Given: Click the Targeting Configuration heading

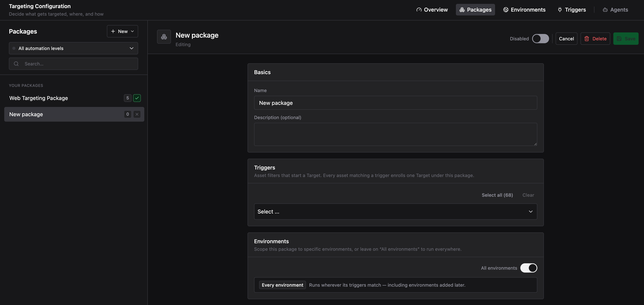Looking at the screenshot, I should point(40,6).
